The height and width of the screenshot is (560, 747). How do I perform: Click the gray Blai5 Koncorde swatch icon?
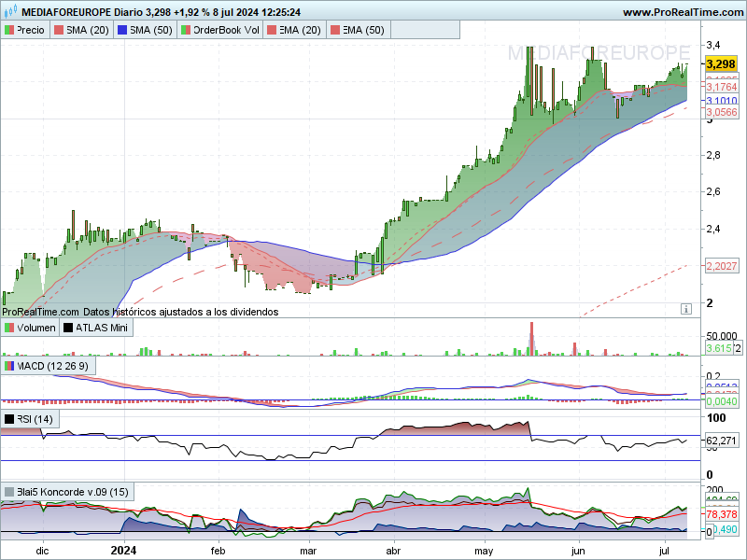[9, 492]
